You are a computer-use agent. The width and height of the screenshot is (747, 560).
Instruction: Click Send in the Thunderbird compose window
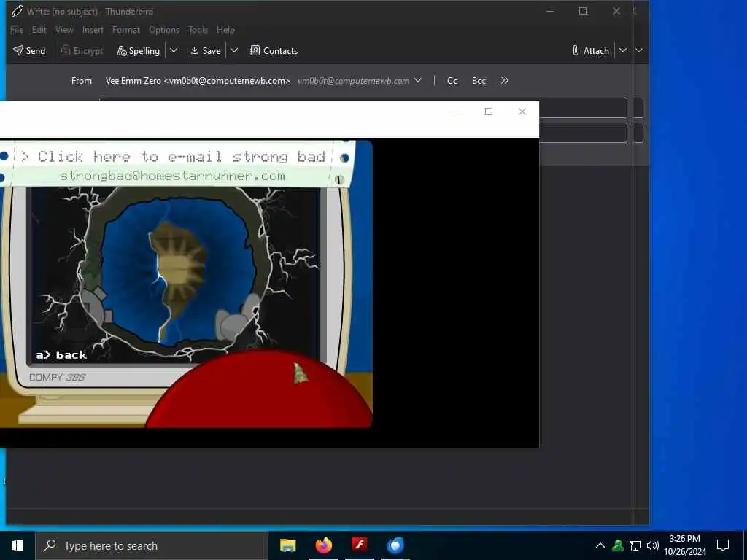pos(29,50)
